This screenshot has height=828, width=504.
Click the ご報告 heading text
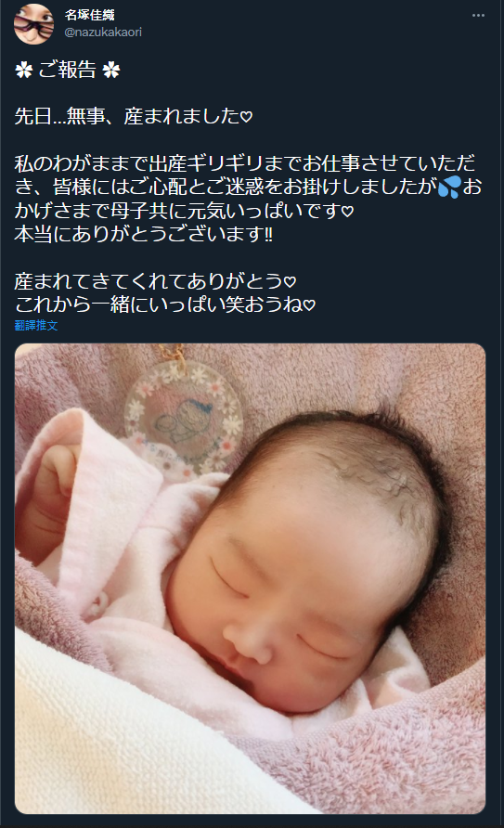click(x=68, y=70)
